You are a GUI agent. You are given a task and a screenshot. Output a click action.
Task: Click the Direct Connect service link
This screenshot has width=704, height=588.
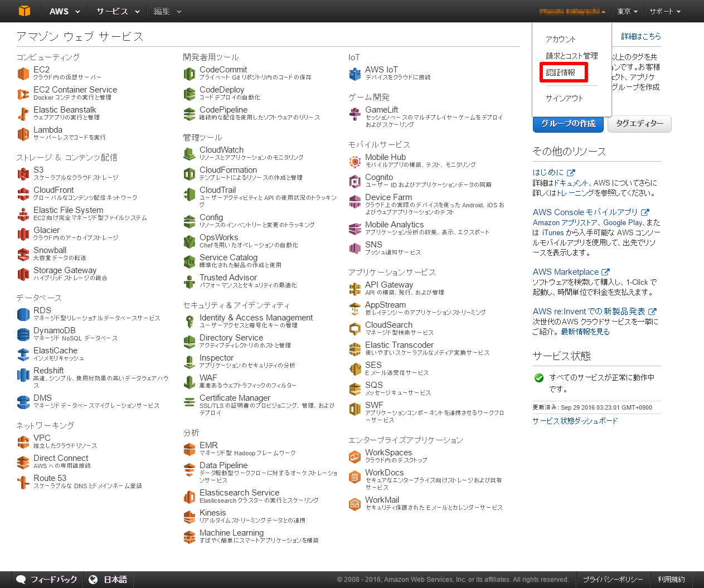(61, 458)
